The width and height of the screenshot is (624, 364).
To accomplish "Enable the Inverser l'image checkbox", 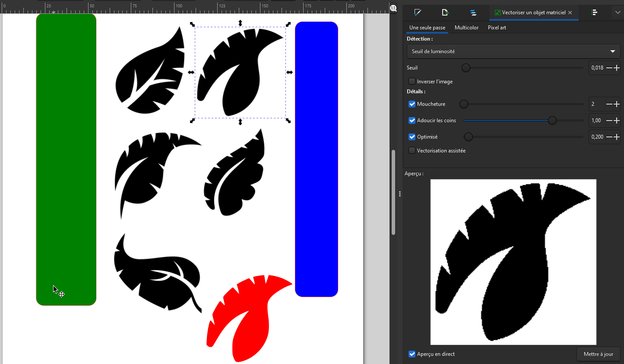I will tap(412, 81).
